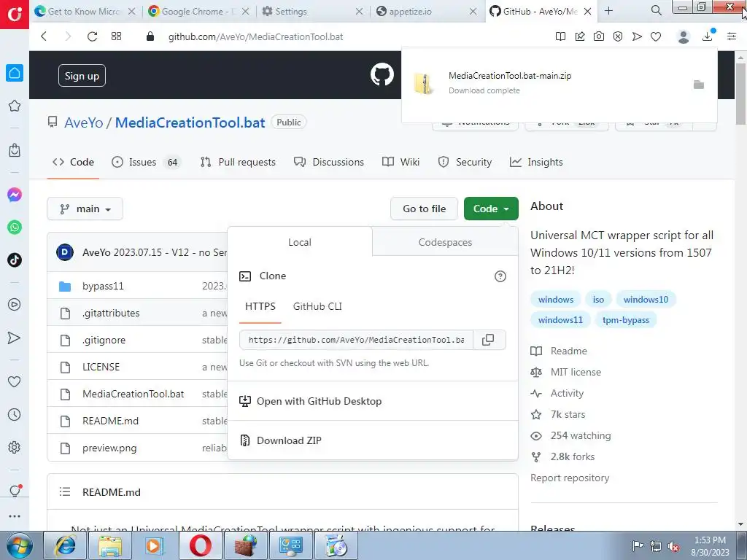Image resolution: width=747 pixels, height=560 pixels.
Task: Open Opera sidebar home icon
Action: [15, 73]
